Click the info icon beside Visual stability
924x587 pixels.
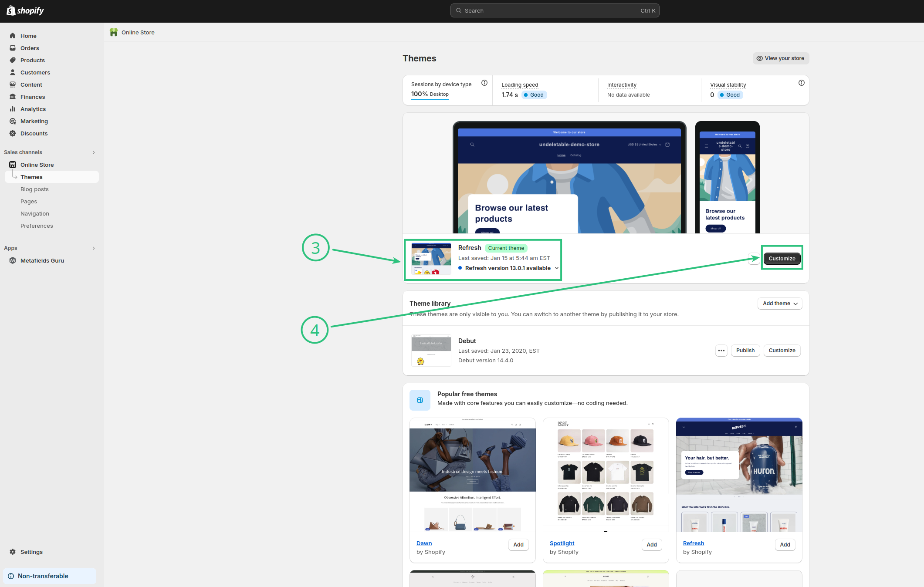click(x=802, y=83)
